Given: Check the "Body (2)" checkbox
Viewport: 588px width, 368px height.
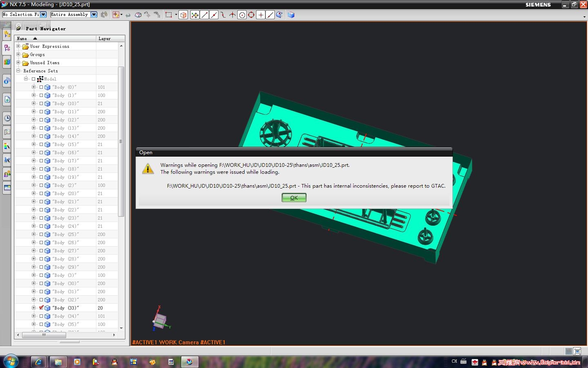Looking at the screenshot, I should click(41, 185).
